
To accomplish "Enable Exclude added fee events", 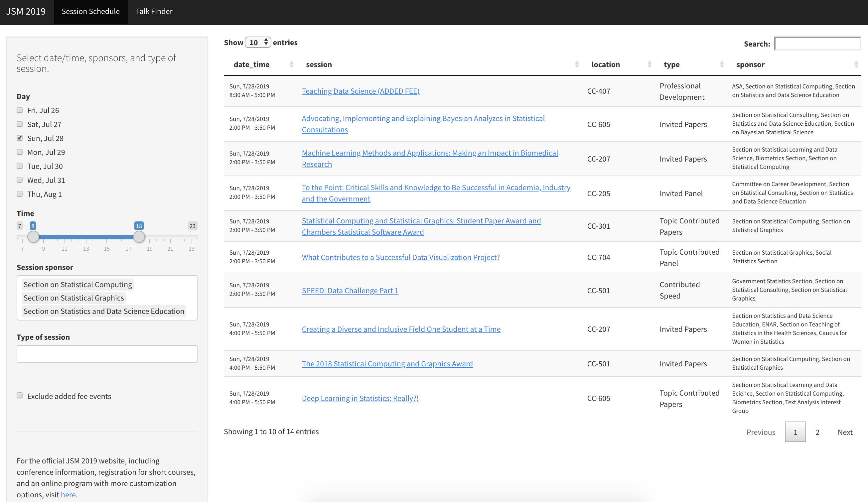I will click(20, 396).
